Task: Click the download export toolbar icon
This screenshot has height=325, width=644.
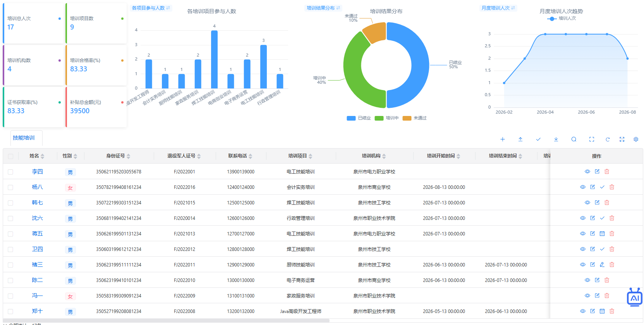Action: (x=556, y=139)
